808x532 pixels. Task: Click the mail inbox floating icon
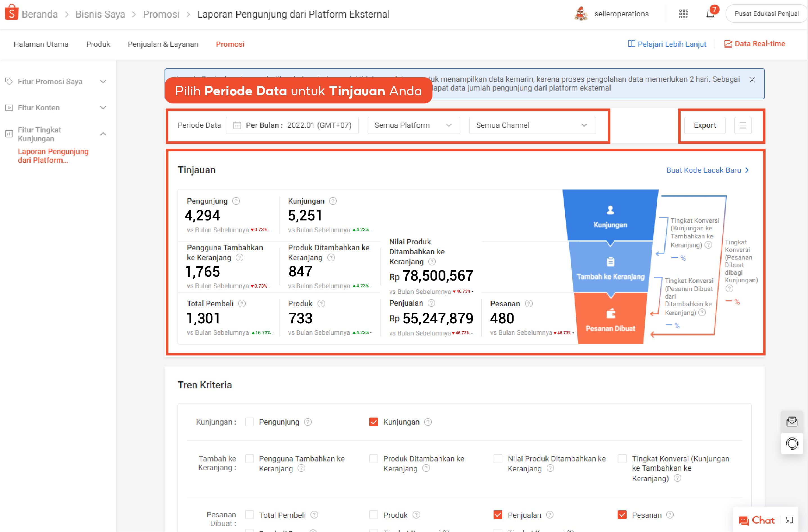pyautogui.click(x=792, y=421)
